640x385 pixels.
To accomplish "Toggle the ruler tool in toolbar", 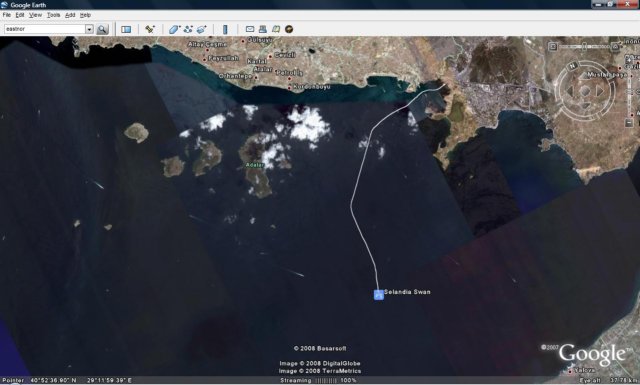I will [x=225, y=29].
